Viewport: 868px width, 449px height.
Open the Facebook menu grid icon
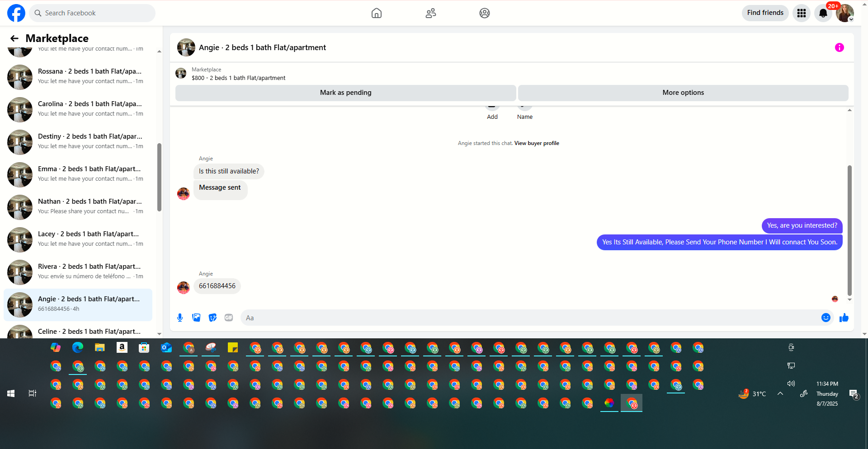(x=802, y=13)
